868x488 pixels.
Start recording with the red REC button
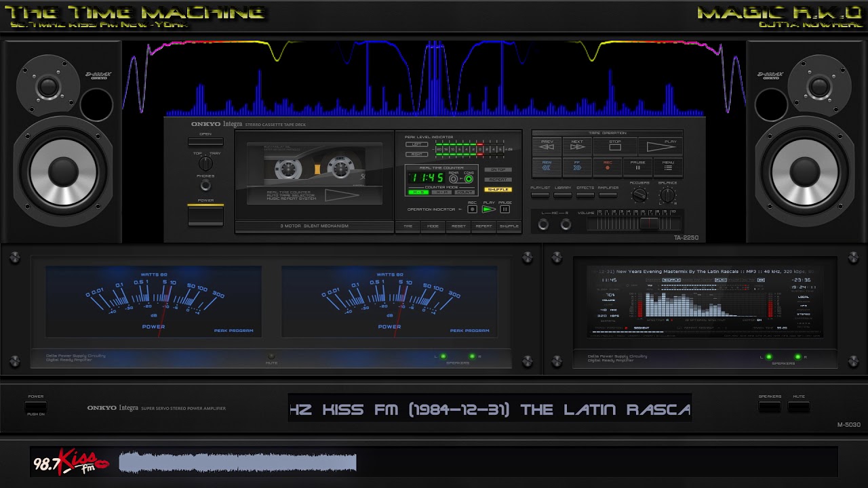coord(608,167)
